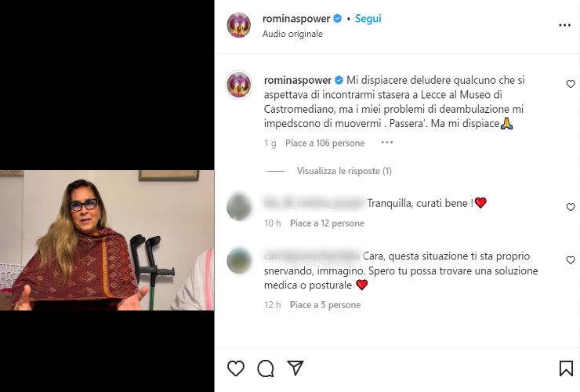The image size is (580, 392).
Task: Share the post via paper plane icon
Action: [x=295, y=368]
